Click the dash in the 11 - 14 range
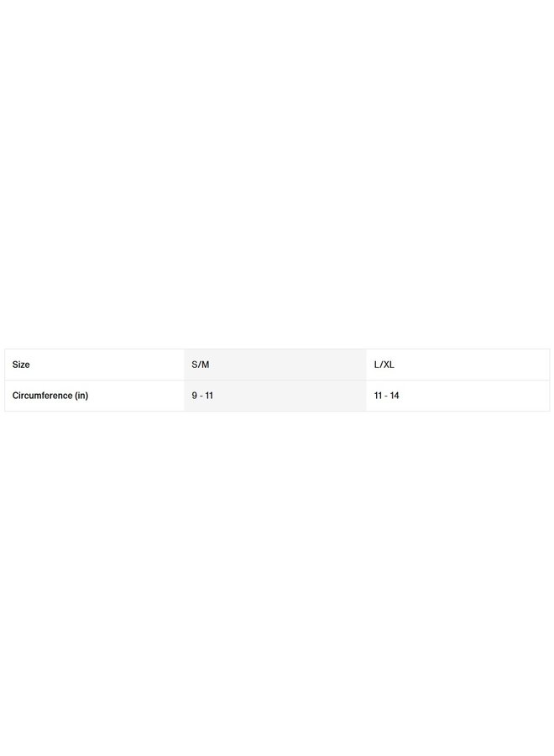The width and height of the screenshot is (554, 756). click(386, 396)
